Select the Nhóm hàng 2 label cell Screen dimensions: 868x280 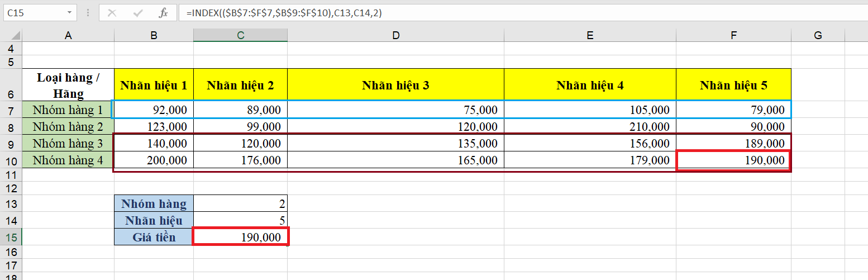(68, 126)
